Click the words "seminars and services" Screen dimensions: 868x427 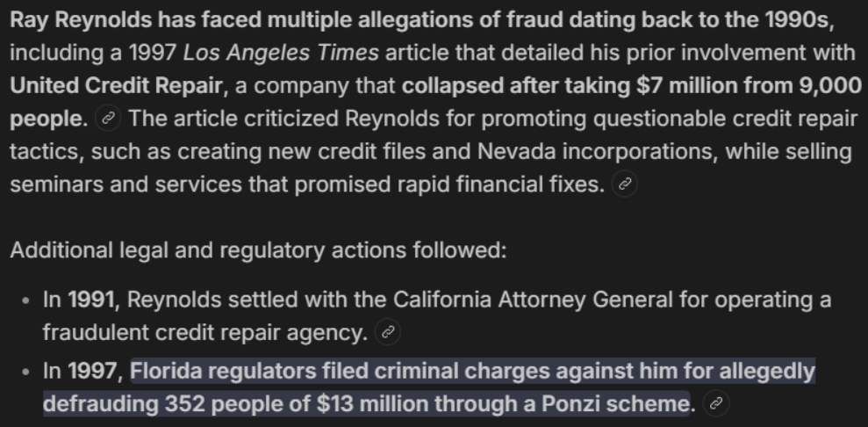click(101, 184)
